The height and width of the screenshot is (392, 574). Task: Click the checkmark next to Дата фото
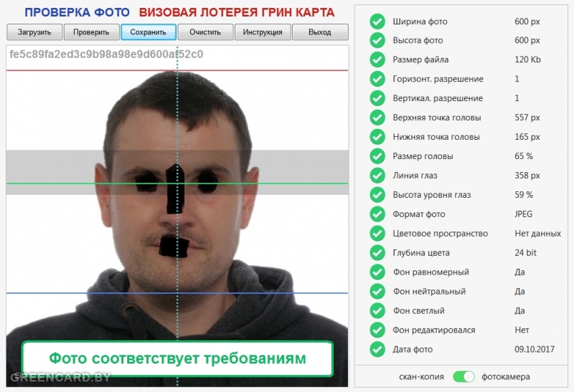[x=377, y=350]
